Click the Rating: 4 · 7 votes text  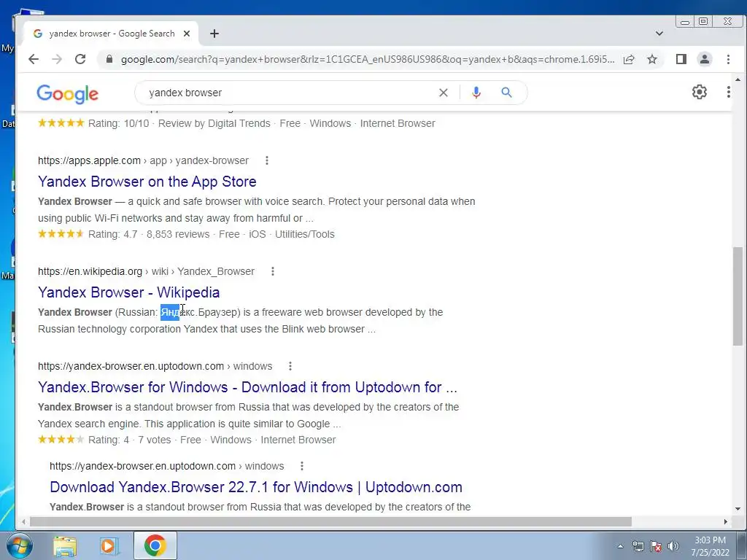[130, 440]
